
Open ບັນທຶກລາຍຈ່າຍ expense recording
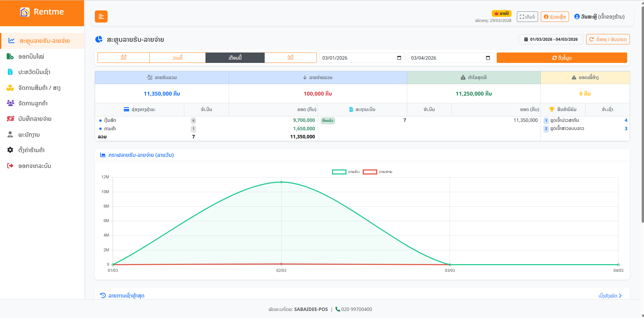point(35,119)
